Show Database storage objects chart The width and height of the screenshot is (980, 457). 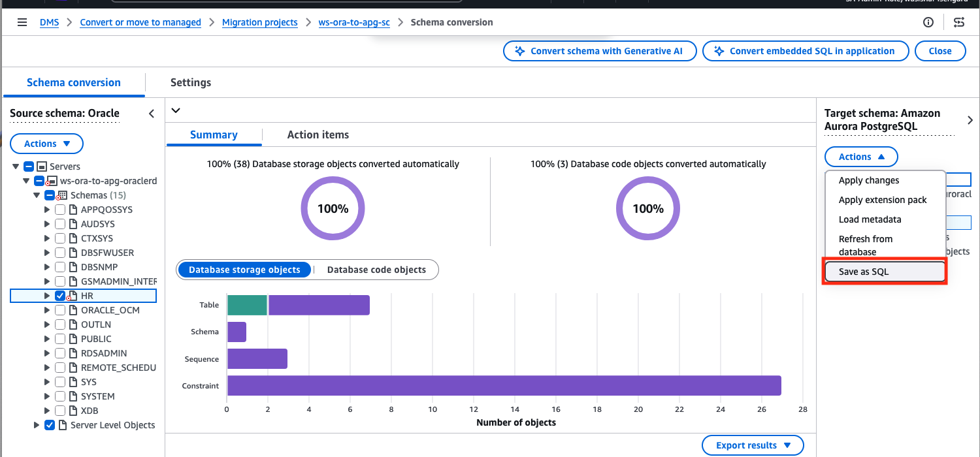(x=244, y=270)
